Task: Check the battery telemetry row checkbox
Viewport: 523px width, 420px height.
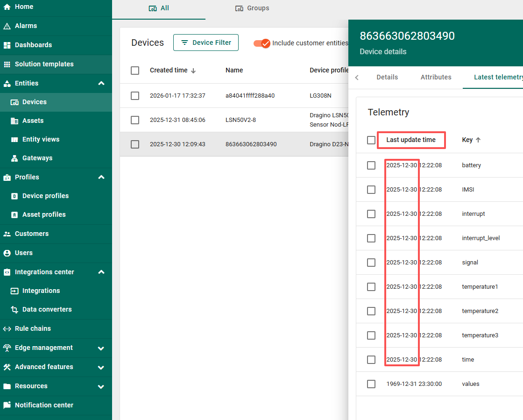Action: tap(371, 165)
